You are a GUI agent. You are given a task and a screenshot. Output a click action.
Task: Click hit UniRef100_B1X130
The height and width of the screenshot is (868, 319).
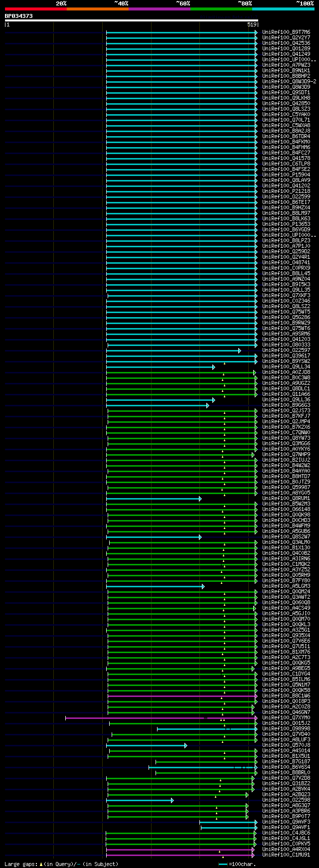click(286, 548)
